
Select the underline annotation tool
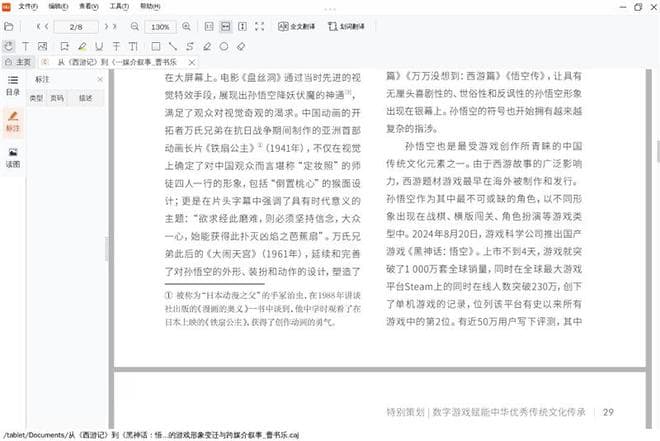99,46
